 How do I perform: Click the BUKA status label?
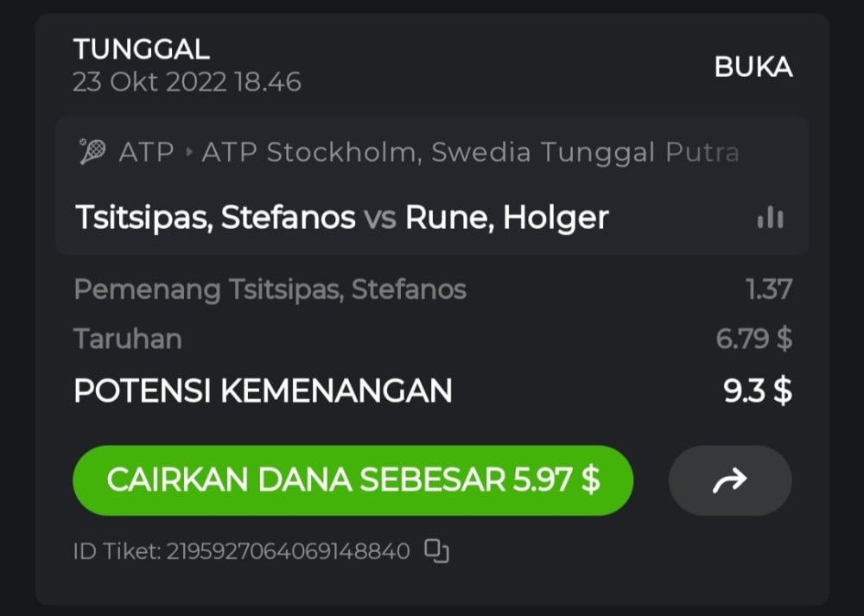[x=753, y=67]
